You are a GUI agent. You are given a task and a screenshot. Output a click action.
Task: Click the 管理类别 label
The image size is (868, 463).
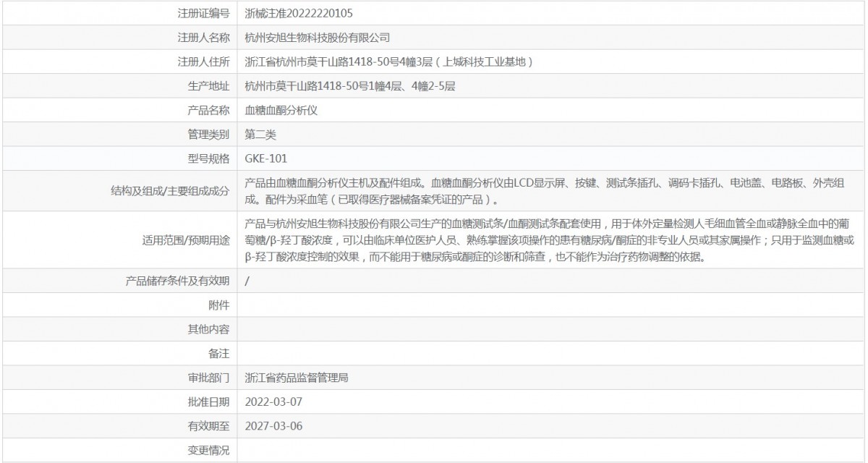pos(208,135)
